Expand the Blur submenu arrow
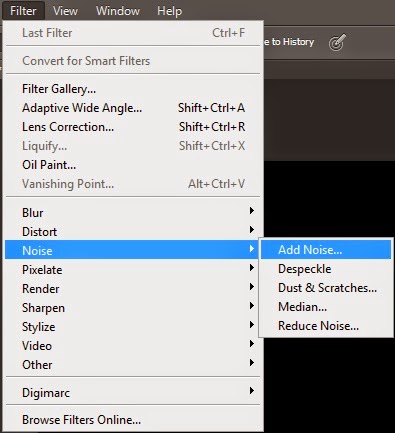395x433 pixels. pyautogui.click(x=252, y=211)
